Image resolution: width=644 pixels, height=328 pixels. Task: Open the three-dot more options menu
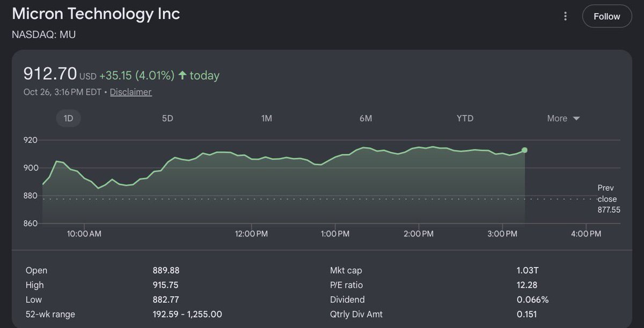[565, 17]
